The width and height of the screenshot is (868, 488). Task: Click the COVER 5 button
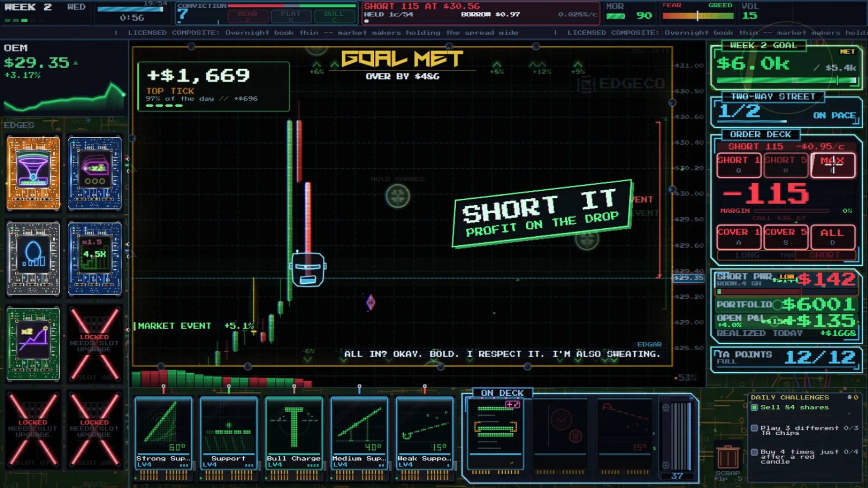click(785, 237)
